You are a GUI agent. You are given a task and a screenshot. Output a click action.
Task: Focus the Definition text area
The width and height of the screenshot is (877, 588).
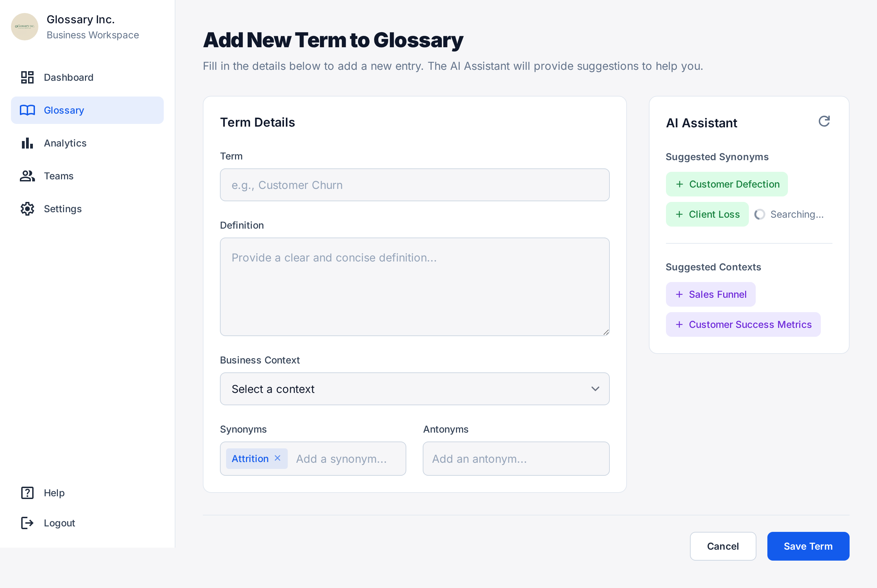[x=414, y=286]
